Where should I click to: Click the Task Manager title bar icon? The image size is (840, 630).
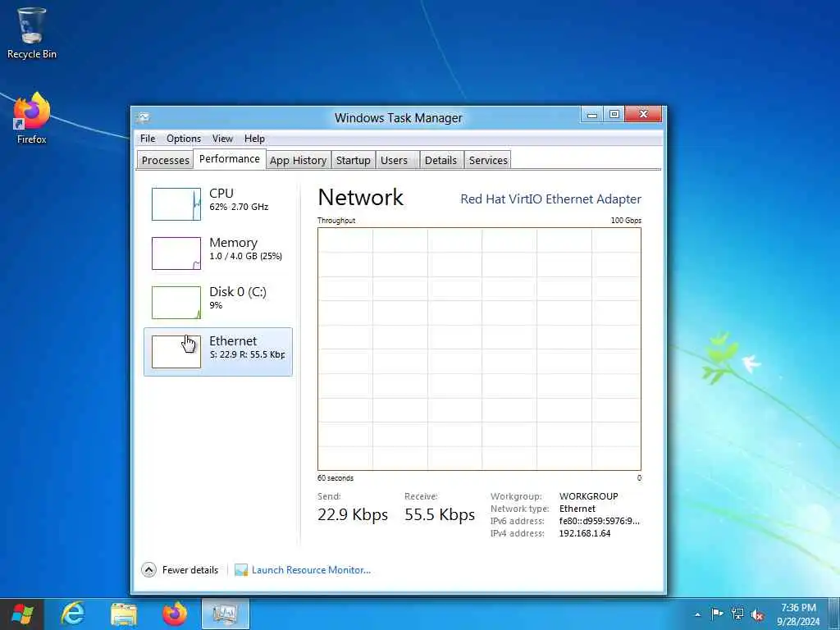pyautogui.click(x=143, y=117)
